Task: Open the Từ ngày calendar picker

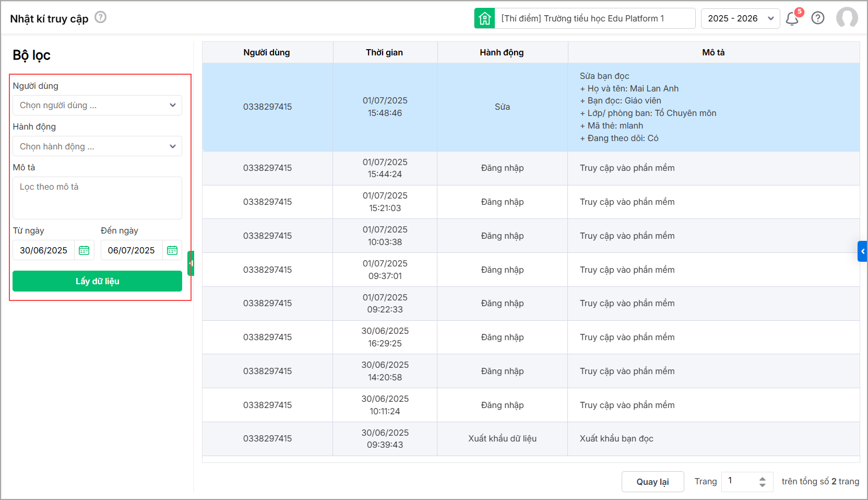Action: click(x=84, y=250)
